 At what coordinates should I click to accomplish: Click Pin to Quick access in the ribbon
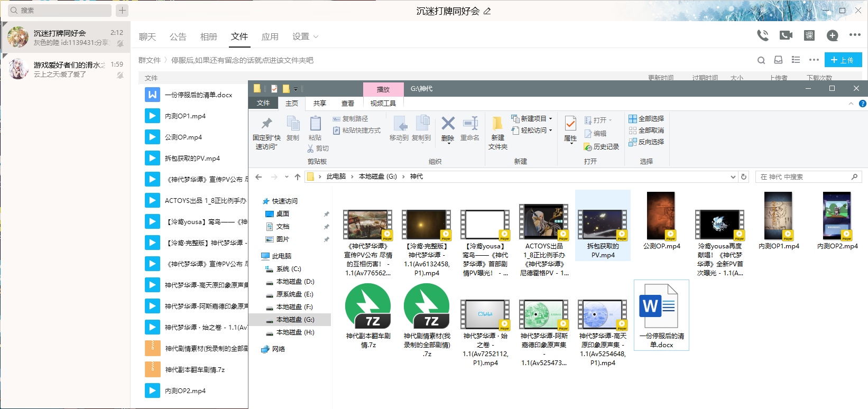[x=266, y=133]
